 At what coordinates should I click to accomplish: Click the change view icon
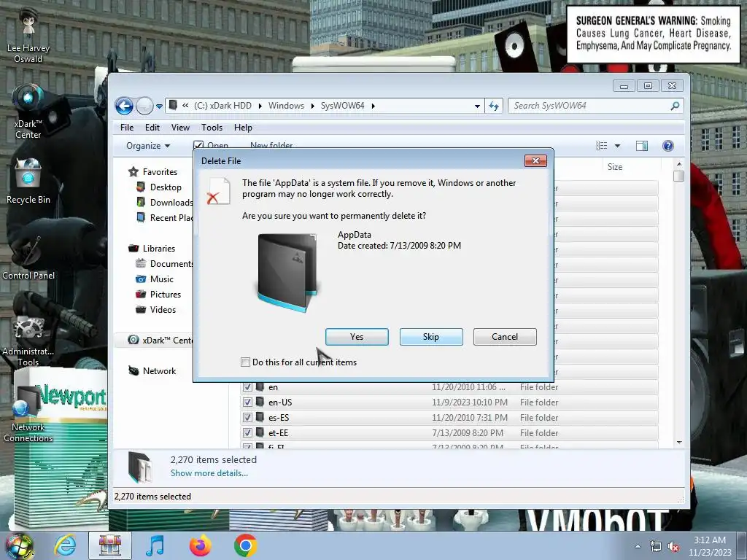602,146
